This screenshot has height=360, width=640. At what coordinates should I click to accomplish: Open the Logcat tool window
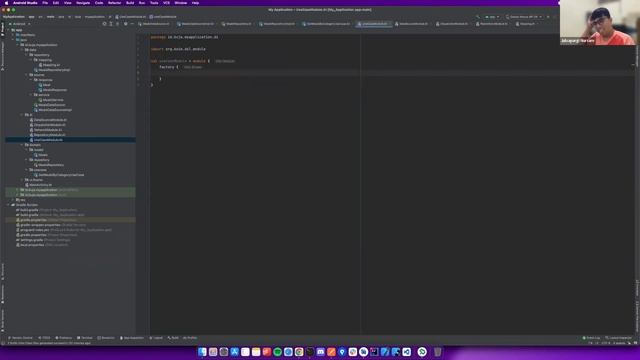pyautogui.click(x=156, y=338)
